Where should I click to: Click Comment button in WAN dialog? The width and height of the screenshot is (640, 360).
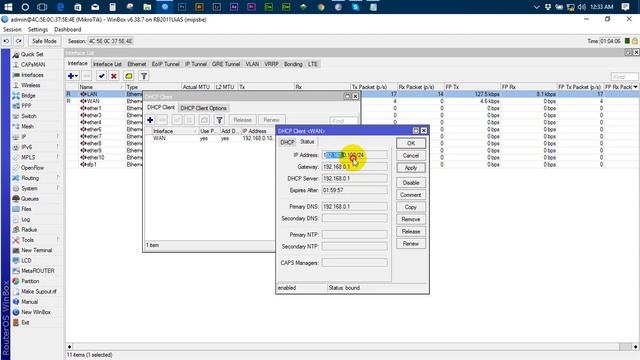pyautogui.click(x=411, y=195)
